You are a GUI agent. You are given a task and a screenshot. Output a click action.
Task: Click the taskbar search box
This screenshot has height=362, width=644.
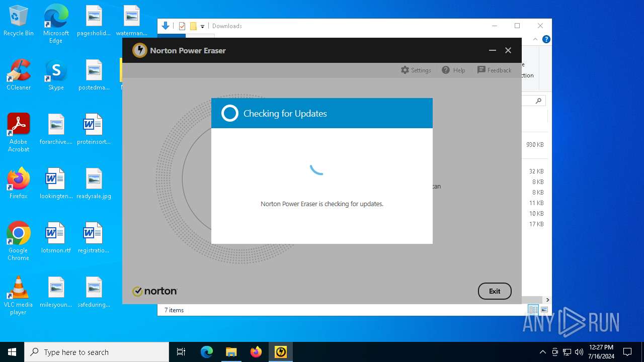pyautogui.click(x=97, y=352)
